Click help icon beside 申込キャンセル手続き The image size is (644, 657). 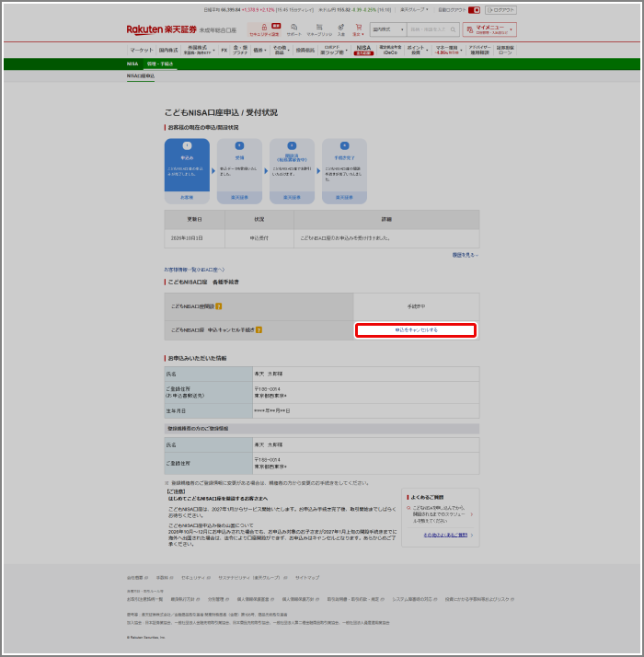coord(259,330)
